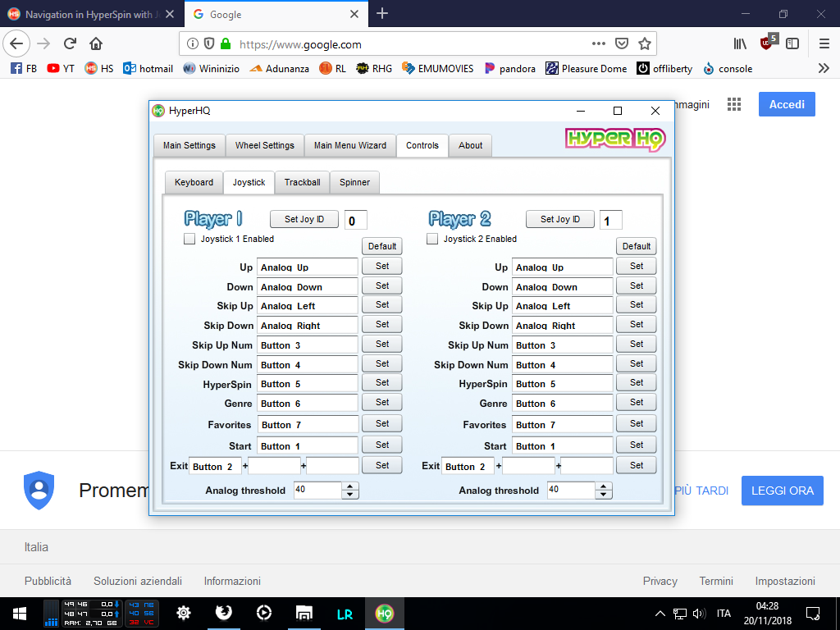Enable Joystick 2 checkbox
This screenshot has width=840, height=630.
432,239
